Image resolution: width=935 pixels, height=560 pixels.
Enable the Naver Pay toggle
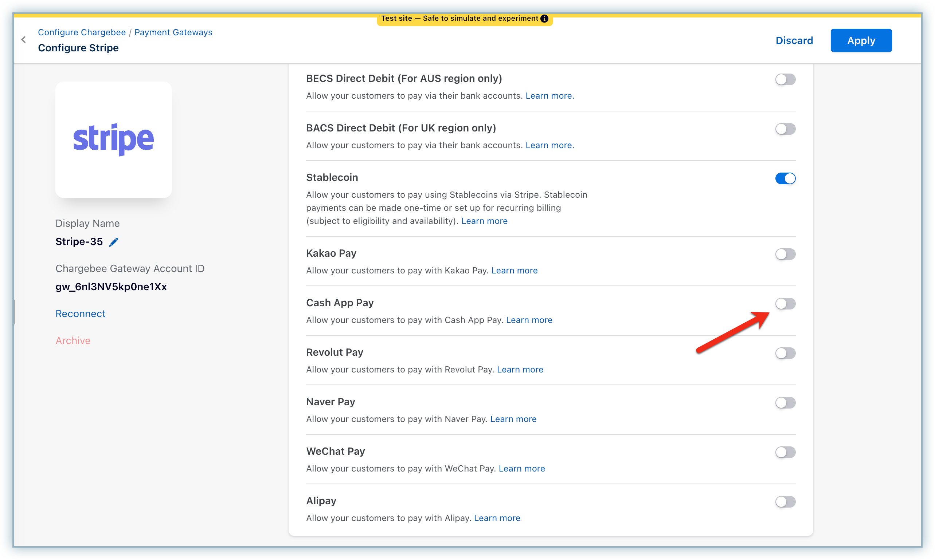tap(785, 403)
